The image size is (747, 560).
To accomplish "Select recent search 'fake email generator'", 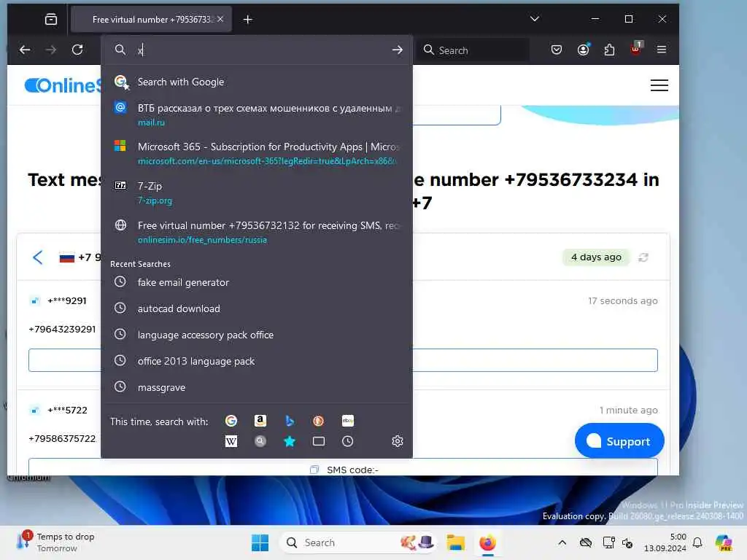I will click(257, 282).
